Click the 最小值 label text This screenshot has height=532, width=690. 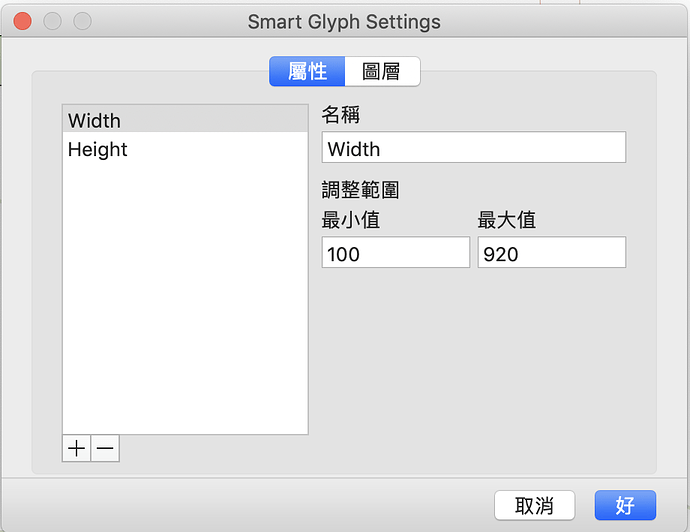(351, 220)
